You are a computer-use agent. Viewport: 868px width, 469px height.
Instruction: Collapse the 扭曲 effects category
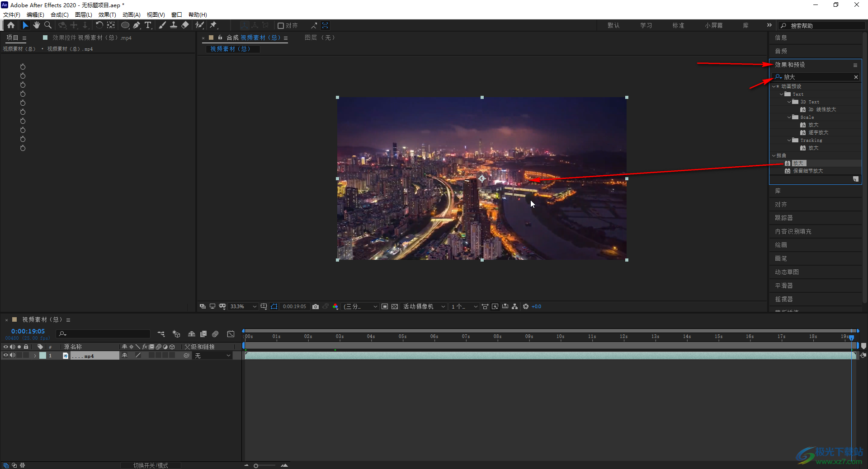click(774, 155)
